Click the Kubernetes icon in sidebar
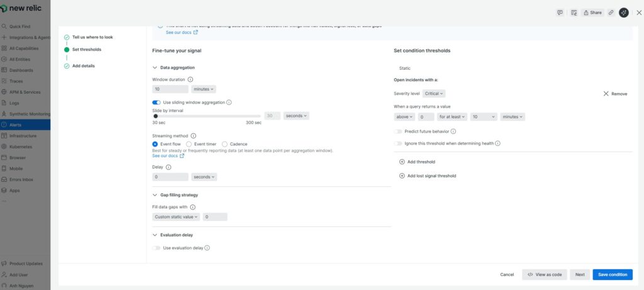The height and width of the screenshot is (290, 644). tap(4, 147)
